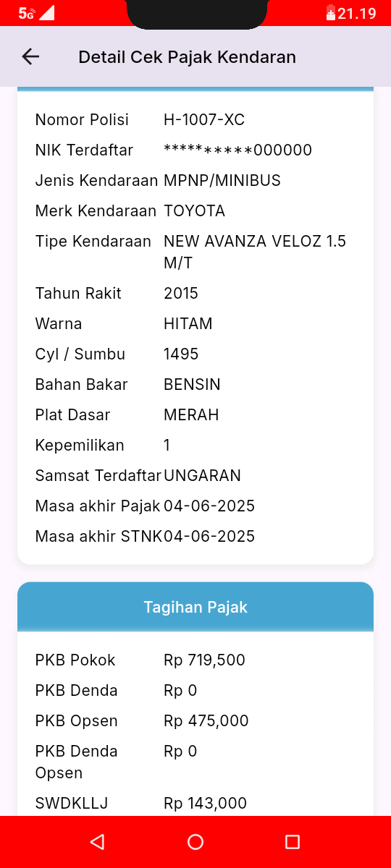391x868 pixels.
Task: Tap the PKB Opsen amount Rp 475,000
Action: [206, 720]
